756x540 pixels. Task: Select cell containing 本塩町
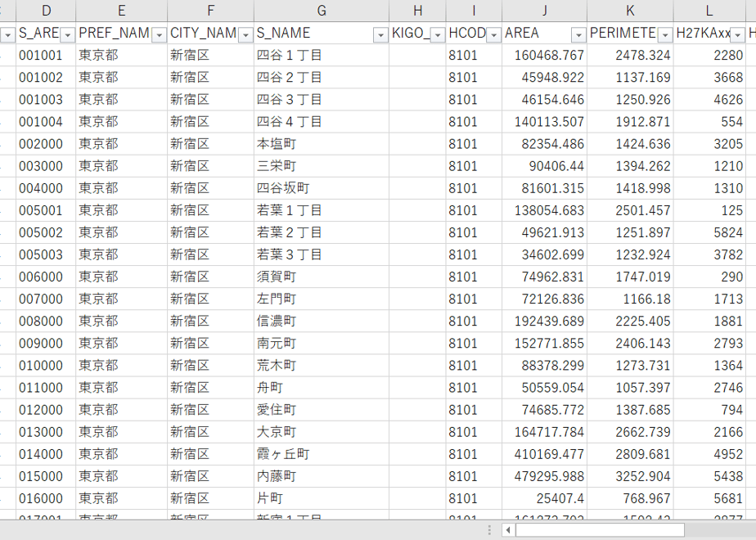(x=322, y=144)
